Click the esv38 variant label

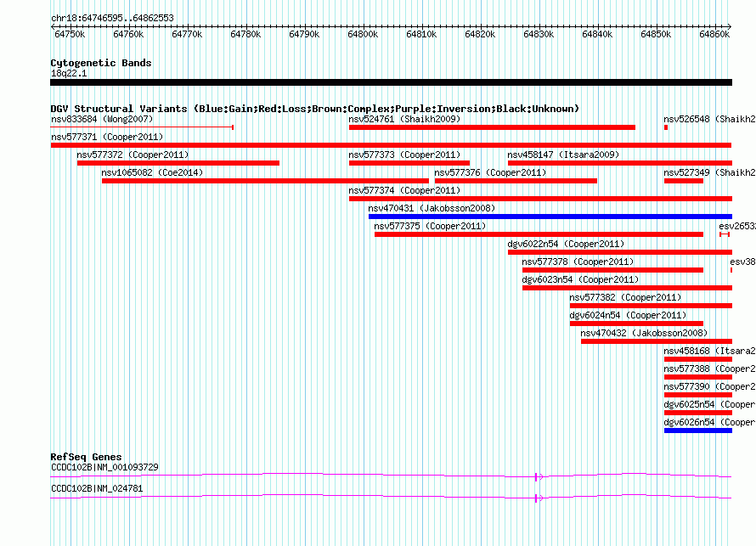click(742, 262)
